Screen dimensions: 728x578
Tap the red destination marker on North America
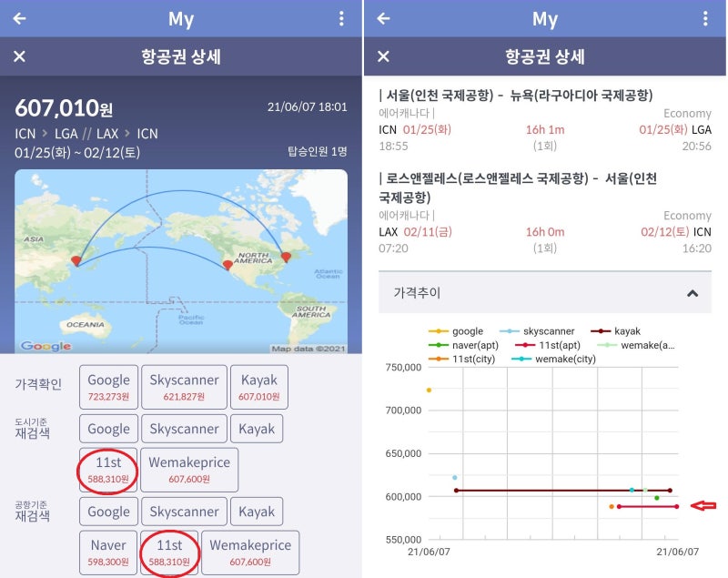285,257
